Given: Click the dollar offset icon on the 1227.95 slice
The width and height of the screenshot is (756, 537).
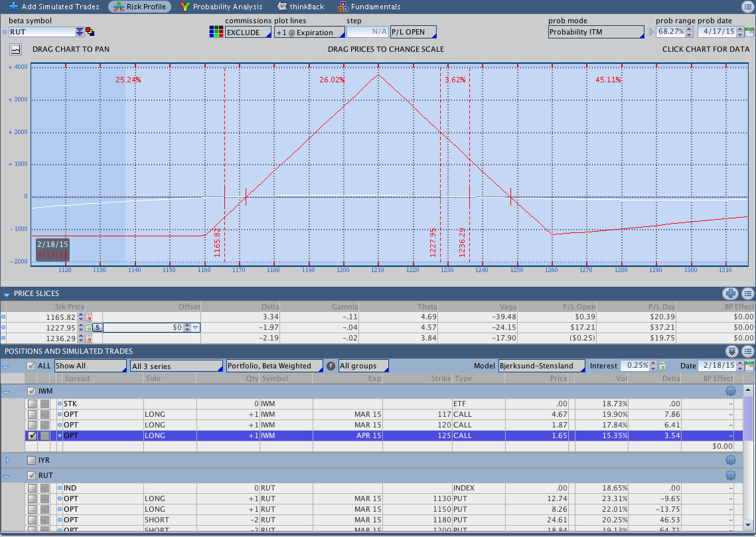Looking at the screenshot, I should click(x=98, y=328).
